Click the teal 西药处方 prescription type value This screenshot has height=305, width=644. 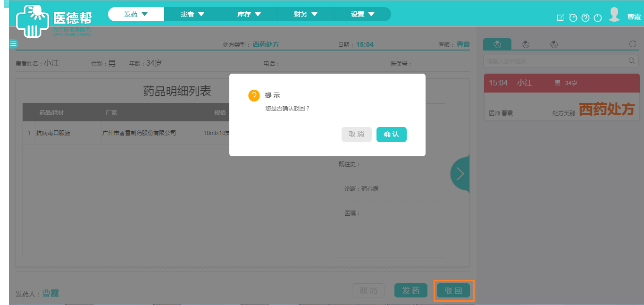pos(266,44)
